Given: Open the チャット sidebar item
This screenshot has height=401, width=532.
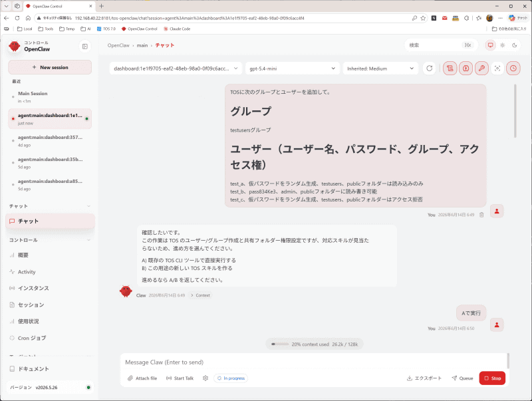Looking at the screenshot, I should [x=50, y=221].
